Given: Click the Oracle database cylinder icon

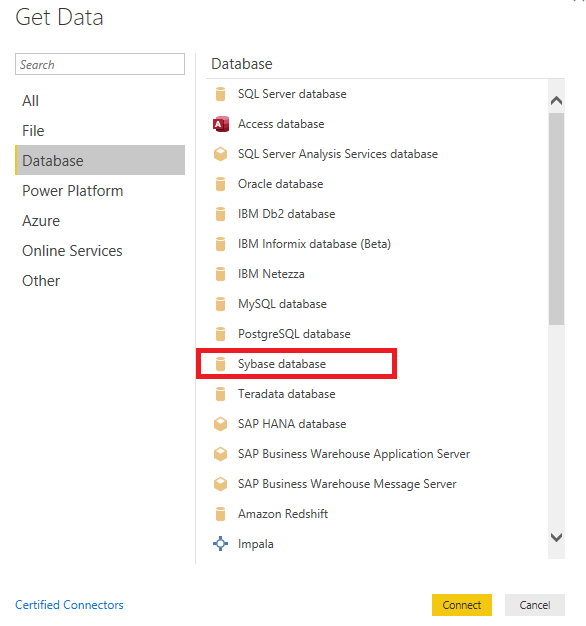Looking at the screenshot, I should pyautogui.click(x=220, y=184).
